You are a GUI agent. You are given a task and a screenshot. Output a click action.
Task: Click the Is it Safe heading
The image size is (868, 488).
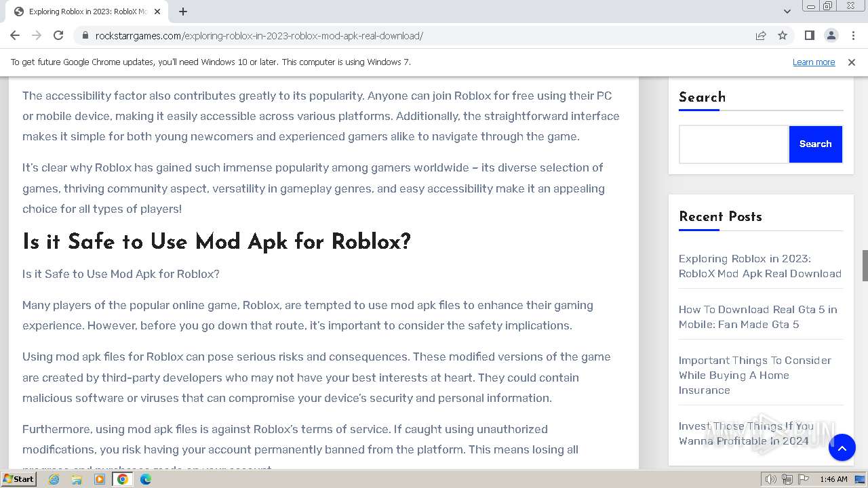tap(216, 242)
